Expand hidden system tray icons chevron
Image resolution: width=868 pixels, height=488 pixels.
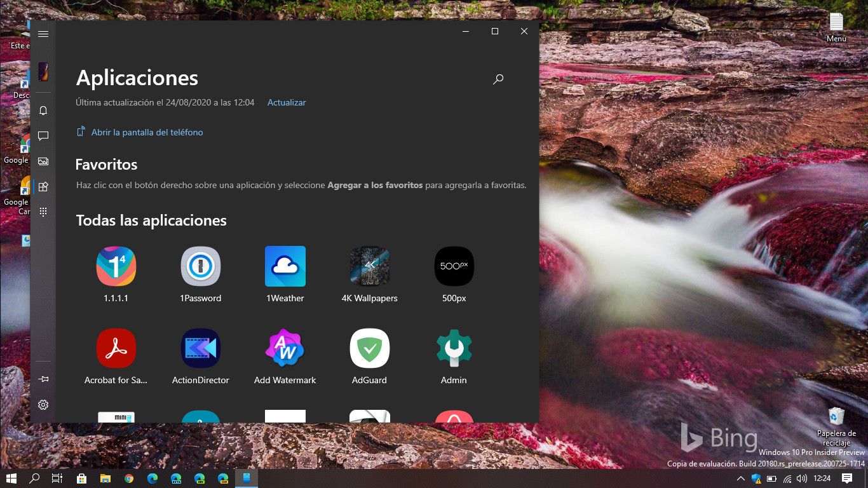click(x=740, y=478)
